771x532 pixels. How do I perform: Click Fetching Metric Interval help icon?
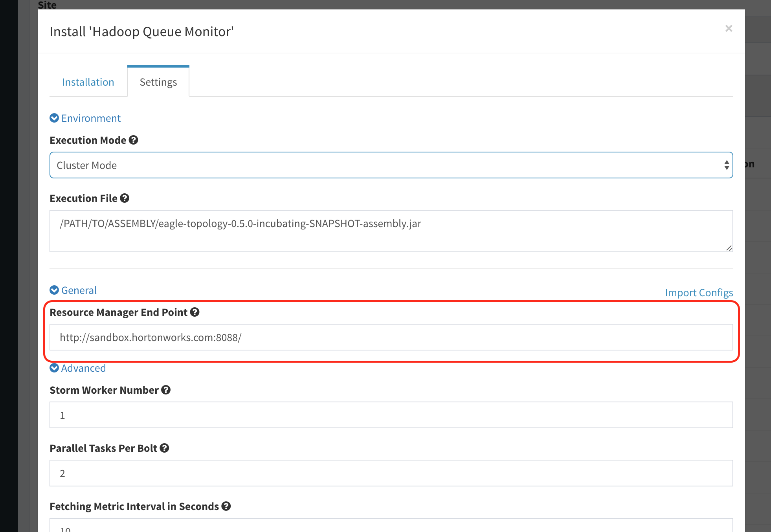pyautogui.click(x=226, y=506)
